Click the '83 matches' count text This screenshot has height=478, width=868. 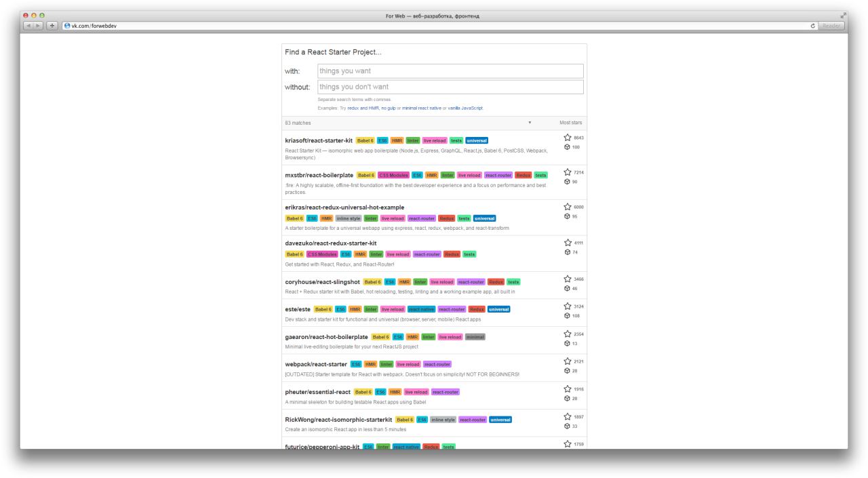[298, 123]
